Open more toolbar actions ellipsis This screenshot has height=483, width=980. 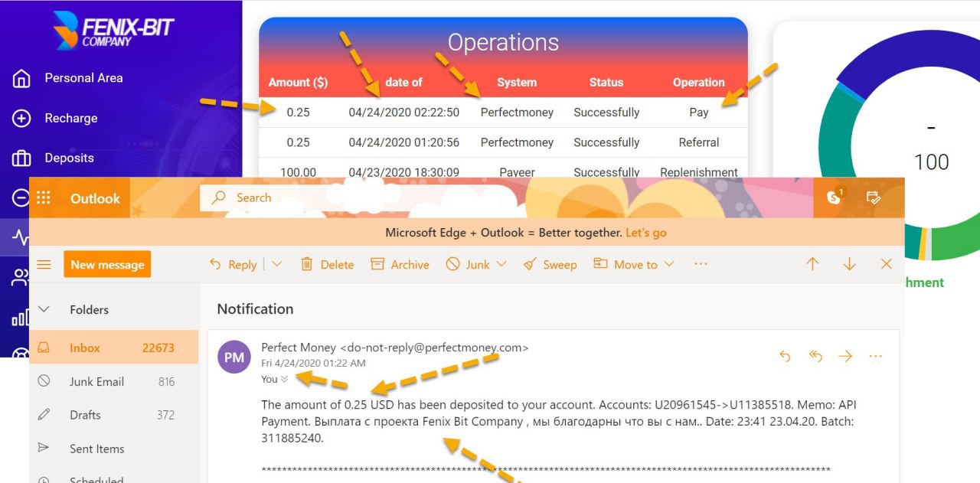click(x=701, y=264)
